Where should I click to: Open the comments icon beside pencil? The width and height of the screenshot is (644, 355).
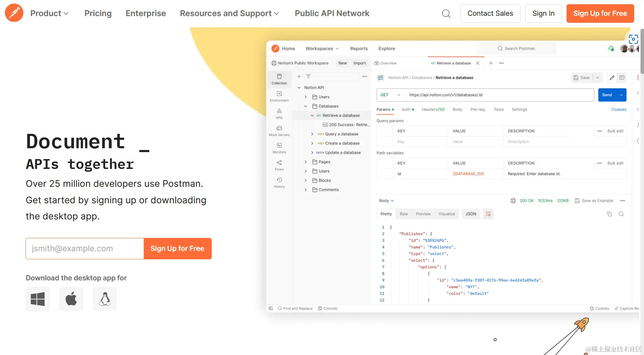tap(622, 77)
